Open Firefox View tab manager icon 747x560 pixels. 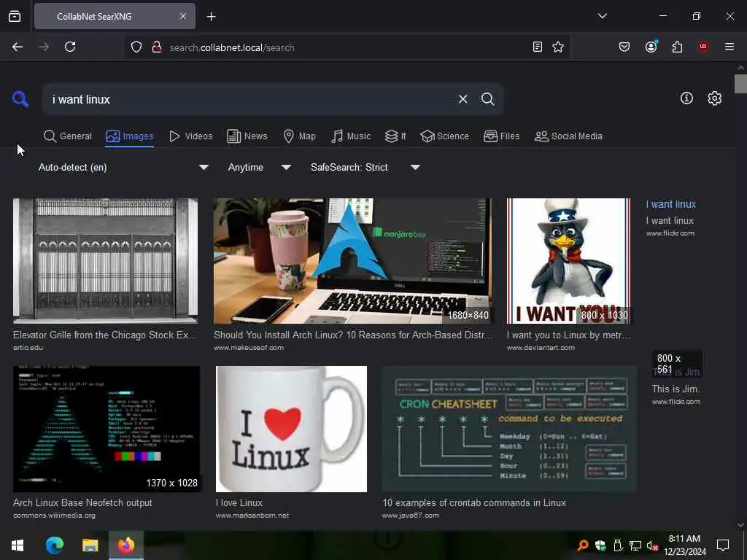[x=15, y=16]
